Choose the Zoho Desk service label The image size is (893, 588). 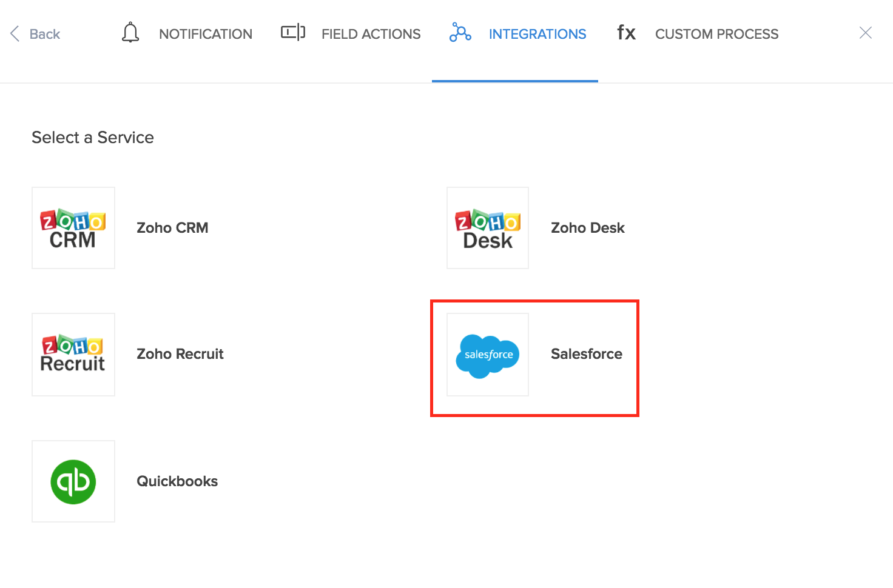tap(588, 228)
